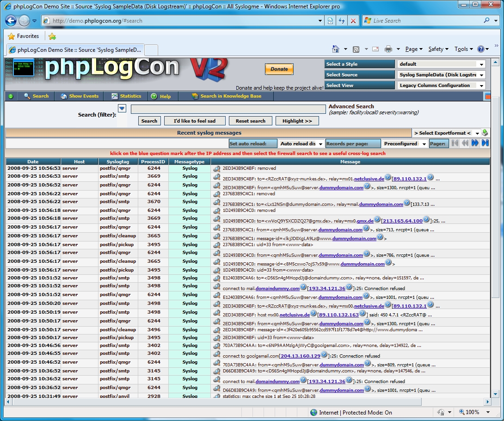
Task: Open the IE Safety menu
Action: pos(438,49)
